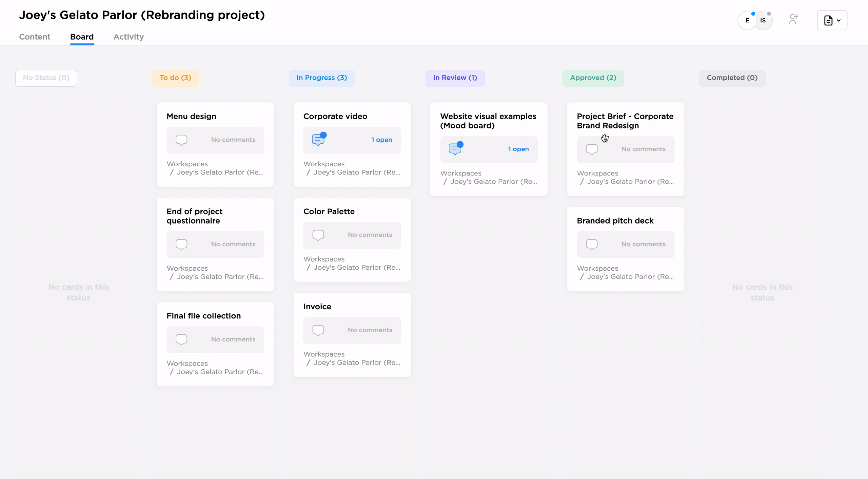868x479 pixels.
Task: Click the Completed (0) status label
Action: coord(732,78)
